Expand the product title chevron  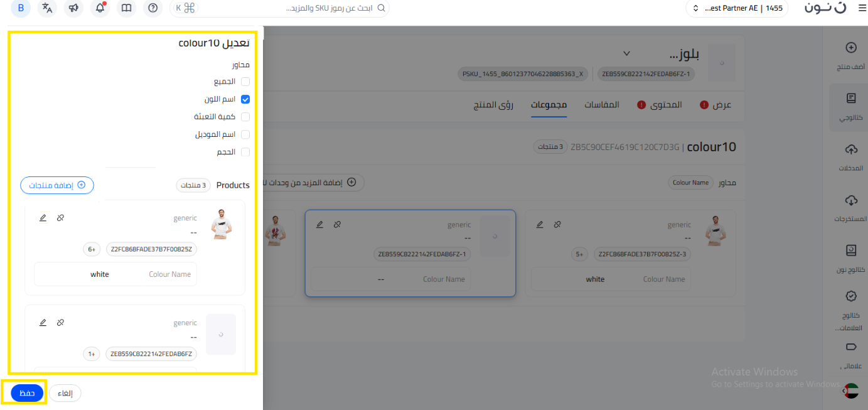[626, 53]
